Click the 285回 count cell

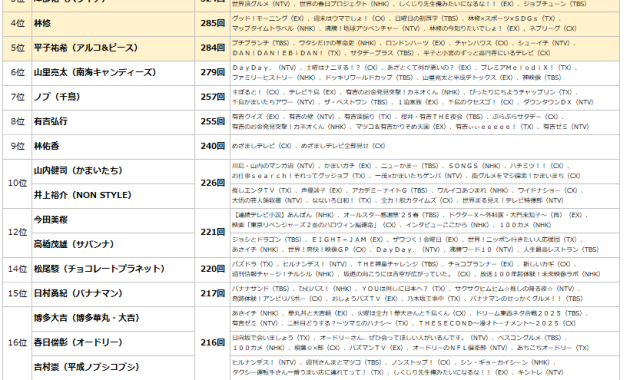pyautogui.click(x=213, y=23)
